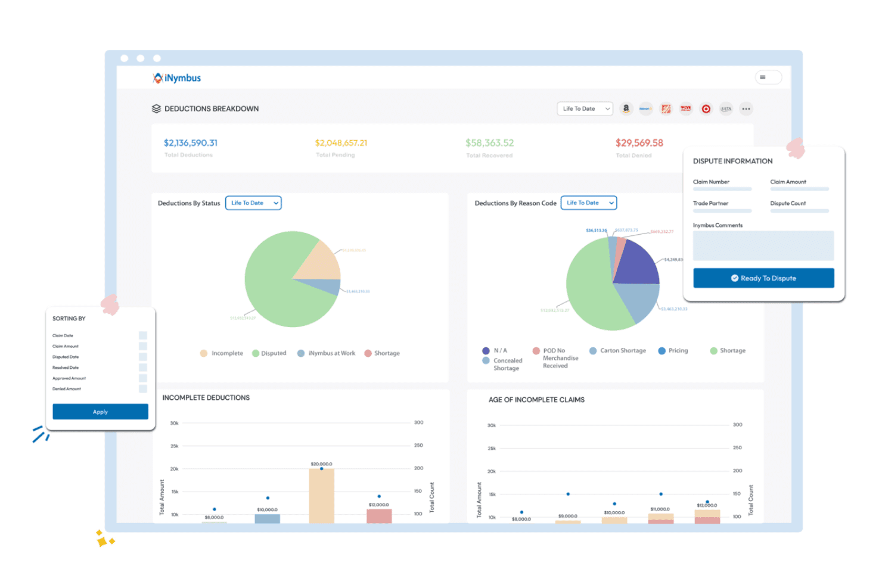Click the Inymbus Comments text box
The height and width of the screenshot is (588, 882).
pos(763,245)
